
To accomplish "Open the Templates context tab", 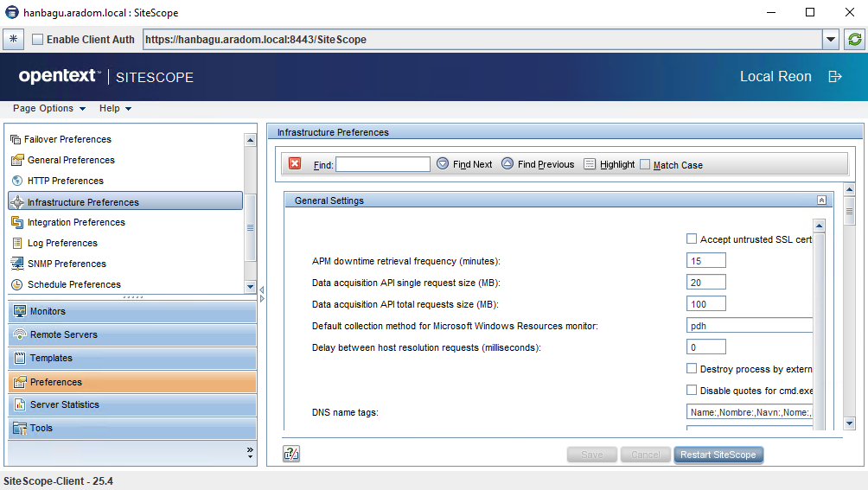I will pyautogui.click(x=132, y=358).
